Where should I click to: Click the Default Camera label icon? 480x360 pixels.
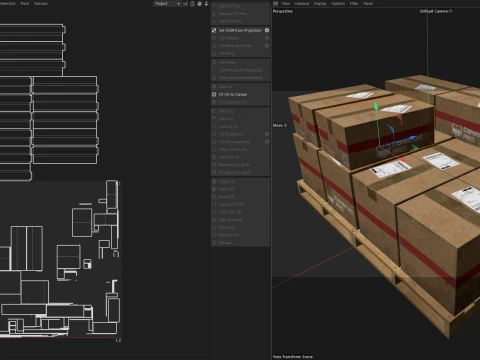[451, 11]
